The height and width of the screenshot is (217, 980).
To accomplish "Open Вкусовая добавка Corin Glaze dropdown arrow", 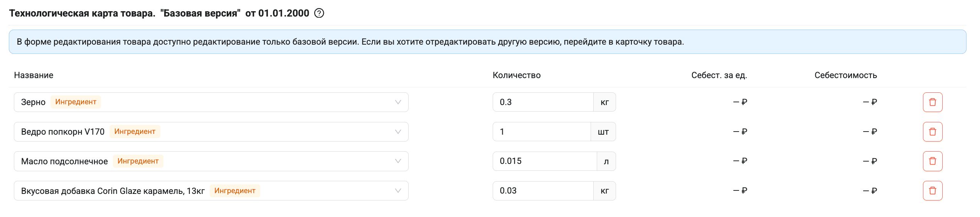I will (x=398, y=190).
